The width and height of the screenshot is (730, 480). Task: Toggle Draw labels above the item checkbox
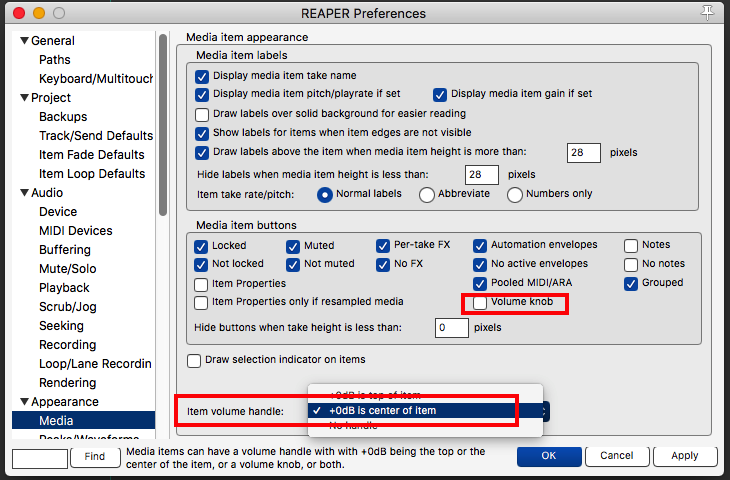click(202, 153)
